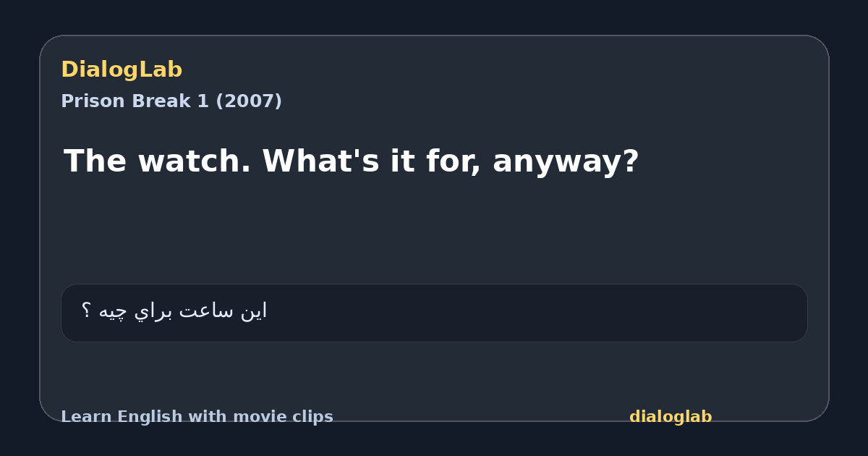Select the word "anyway?" in the quote
This screenshot has height=456, width=868.
click(566, 161)
